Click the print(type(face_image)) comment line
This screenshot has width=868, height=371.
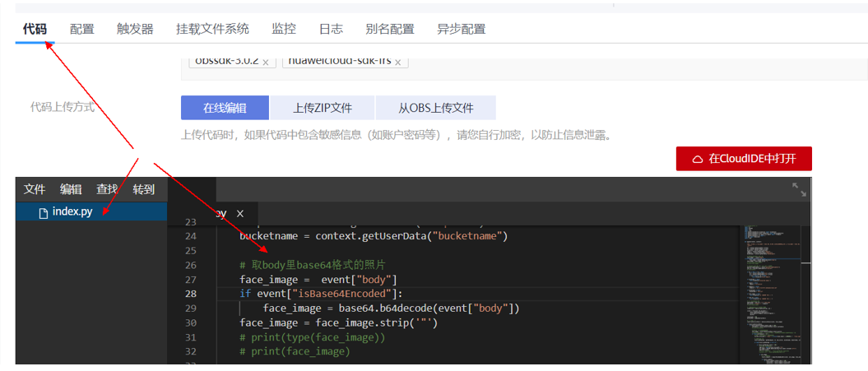click(x=312, y=336)
